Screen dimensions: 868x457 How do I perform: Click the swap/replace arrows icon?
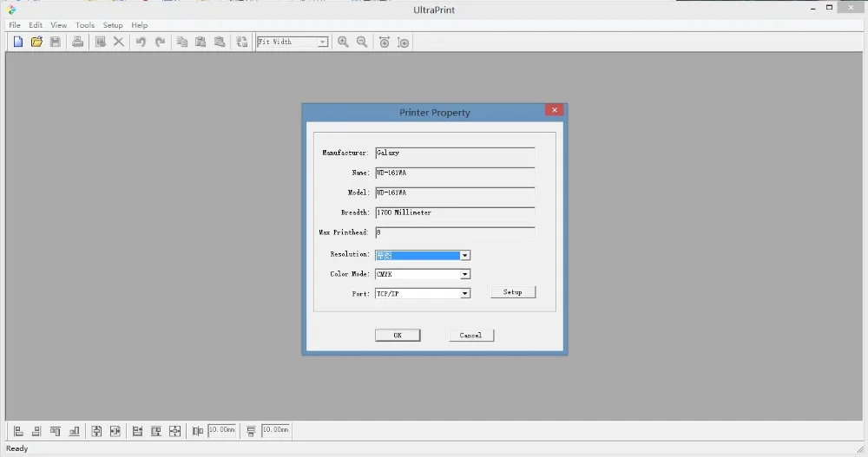click(x=242, y=42)
